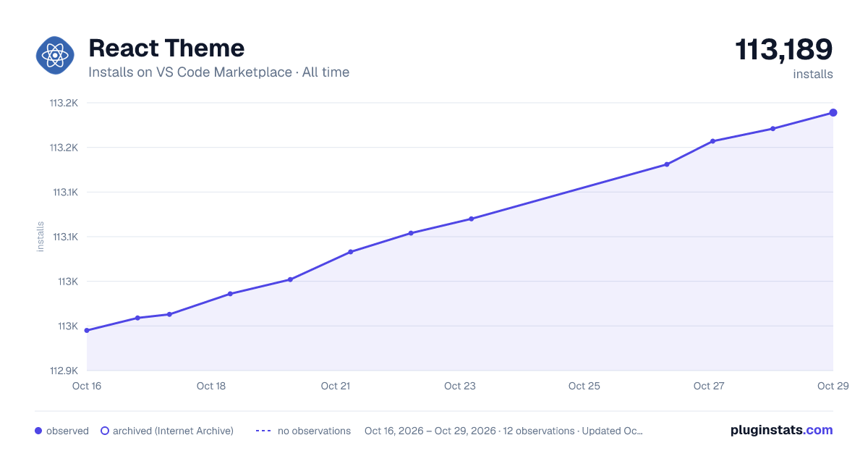Click the 'Oct 18' x-axis label
The height and width of the screenshot is (456, 868).
click(211, 386)
